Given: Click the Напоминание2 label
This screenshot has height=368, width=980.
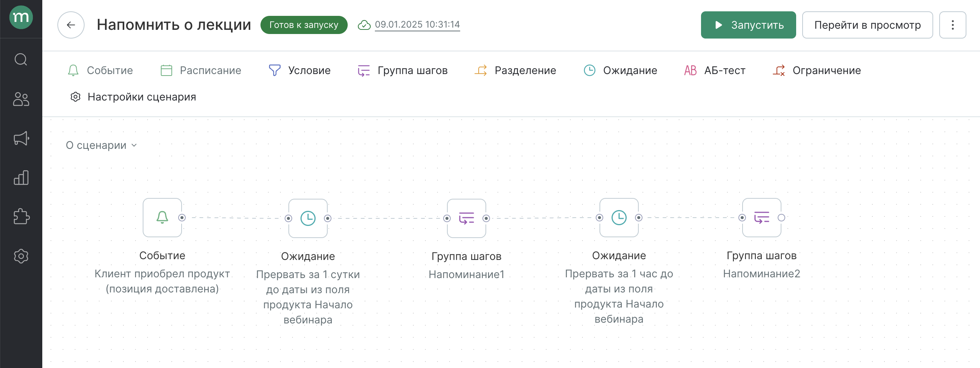Looking at the screenshot, I should 762,274.
